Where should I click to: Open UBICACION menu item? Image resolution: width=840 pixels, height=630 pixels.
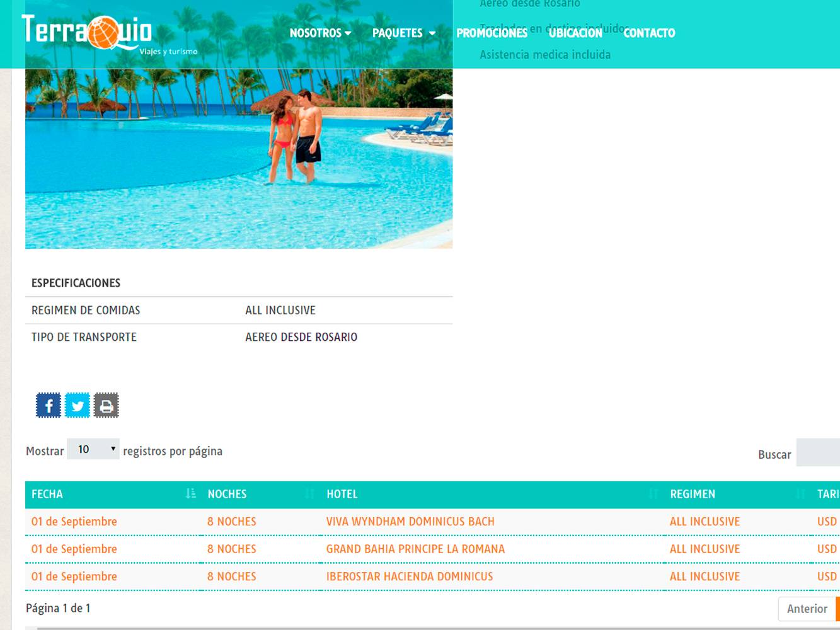575,33
